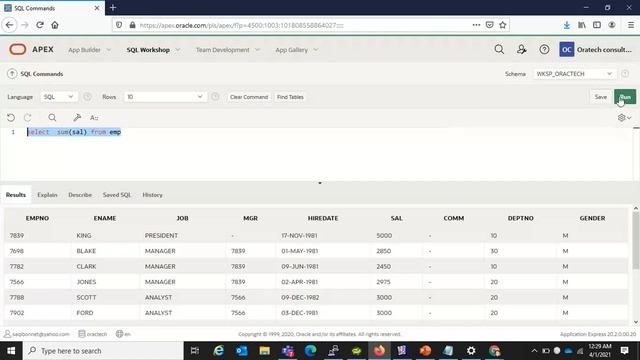
Task: Open Firefox from the taskbar
Action: click(x=379, y=351)
